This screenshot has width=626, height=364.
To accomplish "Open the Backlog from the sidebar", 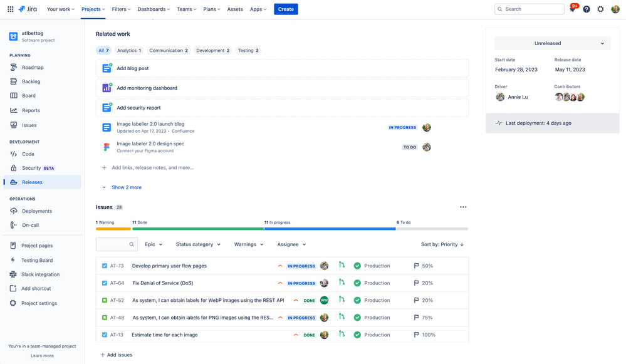I will click(30, 81).
